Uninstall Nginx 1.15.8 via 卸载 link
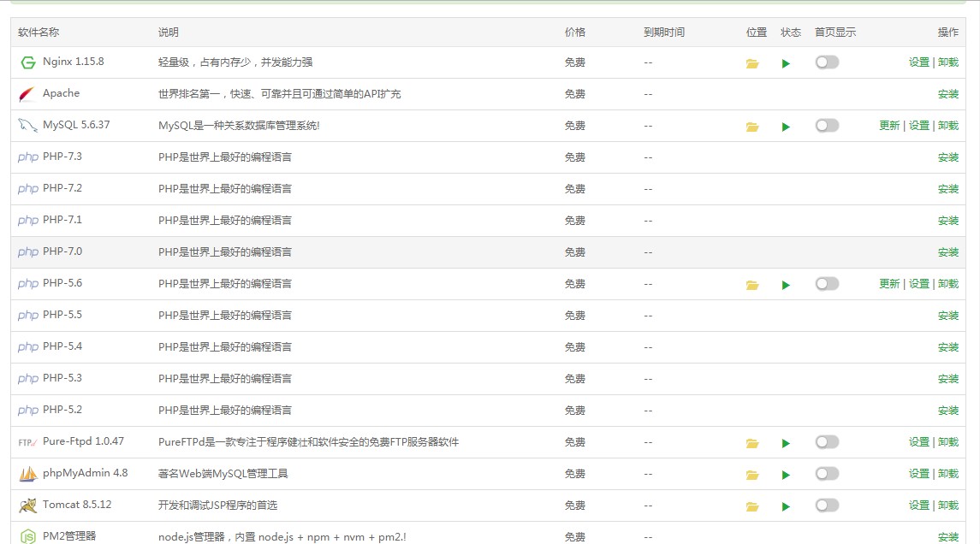 tap(948, 62)
